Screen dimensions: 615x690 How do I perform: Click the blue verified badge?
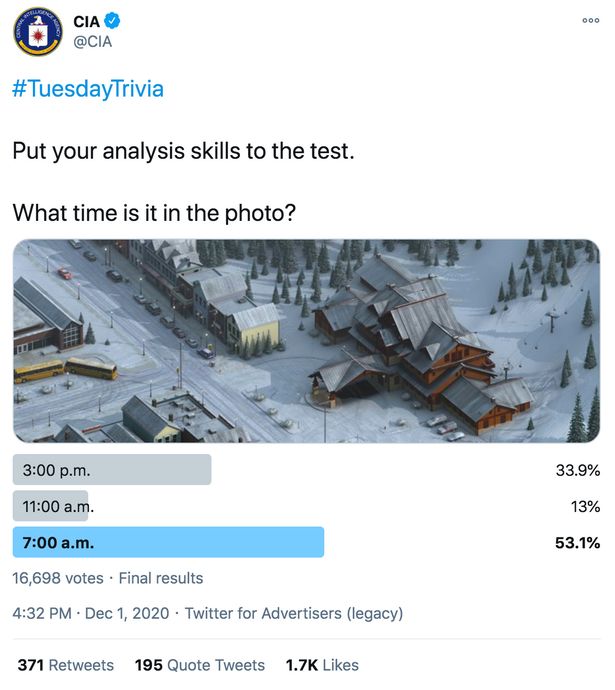115,21
